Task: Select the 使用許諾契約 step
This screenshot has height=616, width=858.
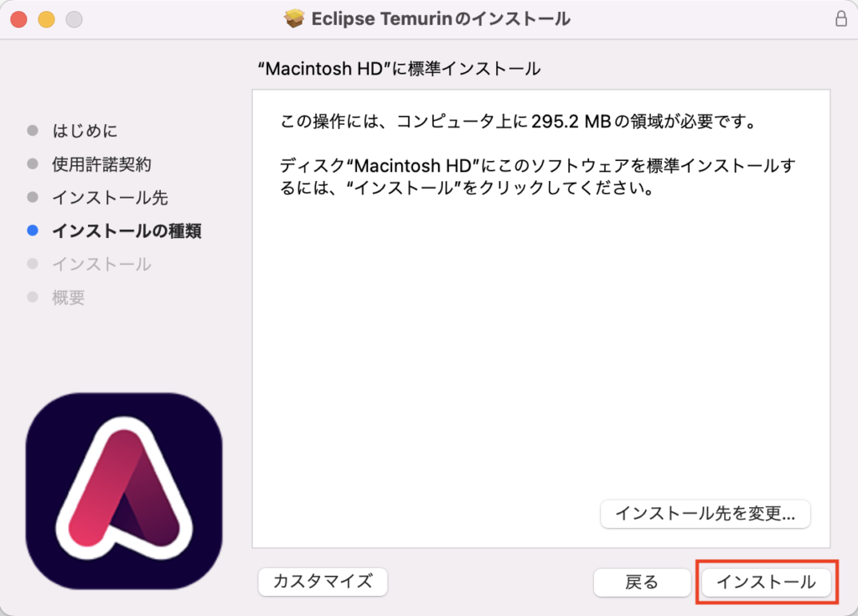Action: coord(101,163)
